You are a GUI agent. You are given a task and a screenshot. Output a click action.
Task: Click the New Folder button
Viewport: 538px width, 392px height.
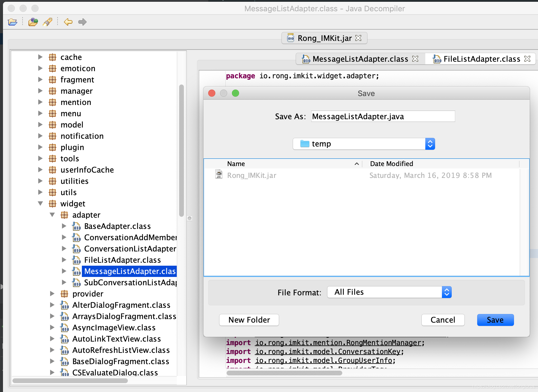point(249,320)
